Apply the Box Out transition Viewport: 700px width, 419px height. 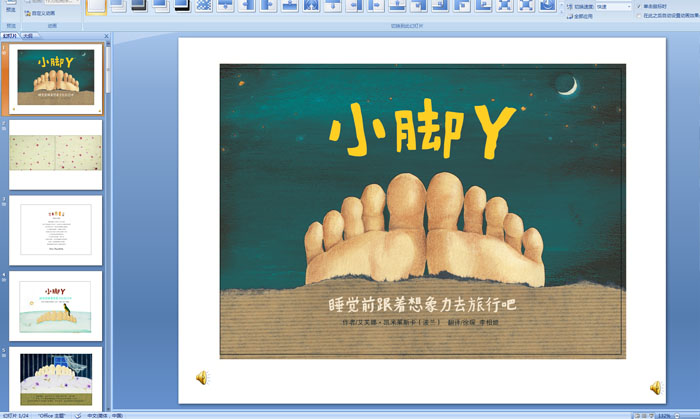coord(525,5)
